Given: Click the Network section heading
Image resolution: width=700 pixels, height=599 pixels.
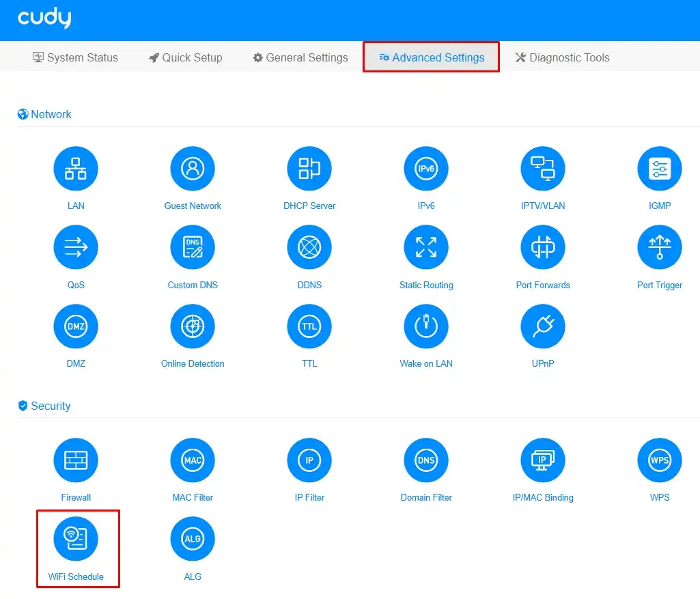Looking at the screenshot, I should coord(44,114).
